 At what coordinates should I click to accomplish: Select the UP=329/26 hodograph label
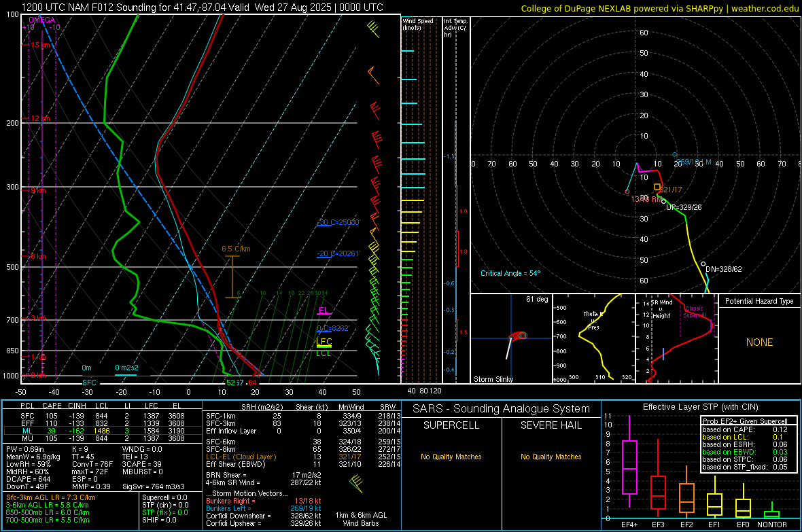[684, 207]
